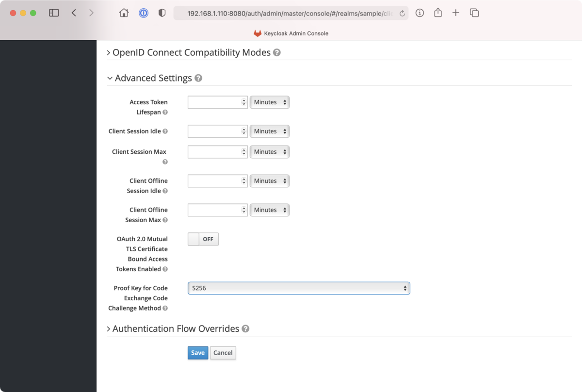
Task: Open a new tab with plus icon
Action: click(456, 13)
